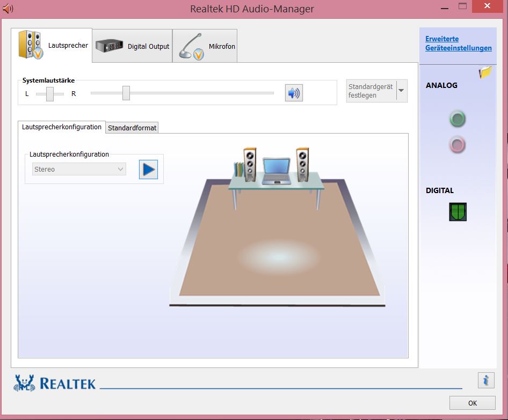
Task: Click the left speaker on the desk
Action: coord(250,164)
